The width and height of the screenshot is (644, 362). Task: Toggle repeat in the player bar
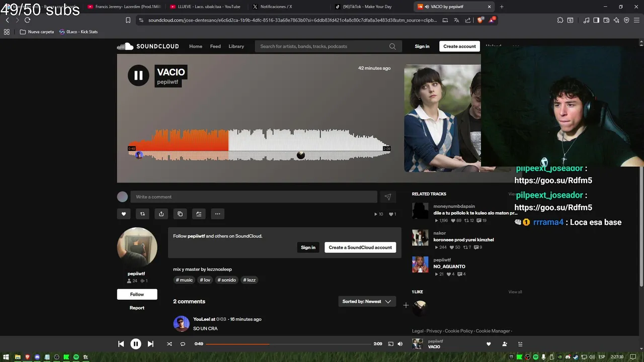pos(183,344)
